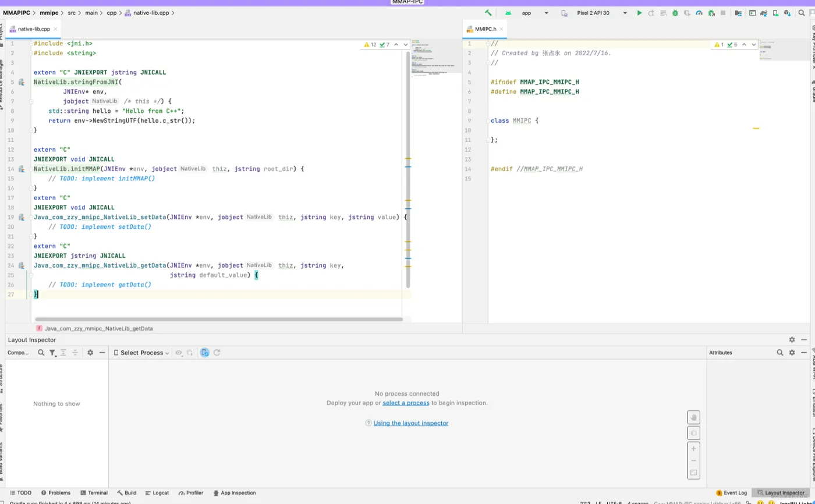Debug the app with bug icon
This screenshot has height=504, width=815.
click(x=675, y=13)
